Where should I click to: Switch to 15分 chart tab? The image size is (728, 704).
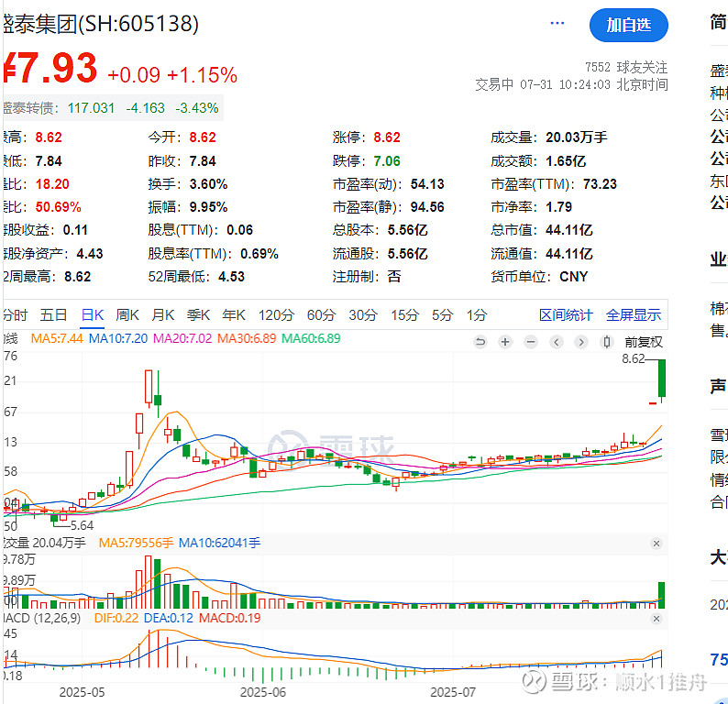click(x=405, y=315)
